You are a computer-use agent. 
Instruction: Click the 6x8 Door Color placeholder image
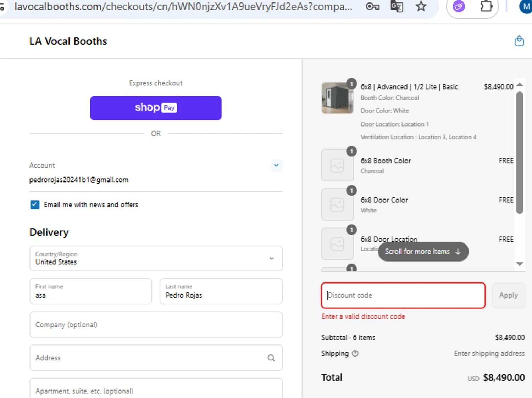pos(337,205)
